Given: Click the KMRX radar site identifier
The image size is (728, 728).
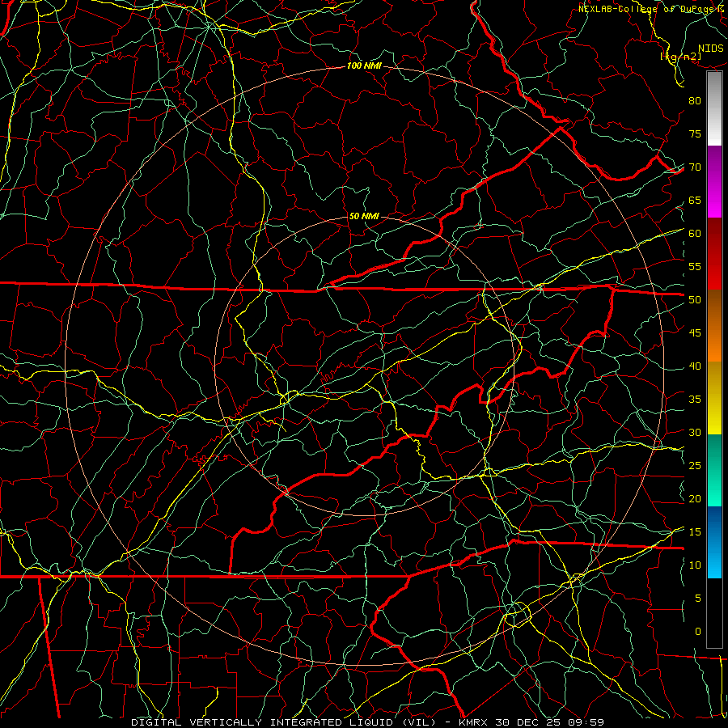Looking at the screenshot, I should 473,722.
